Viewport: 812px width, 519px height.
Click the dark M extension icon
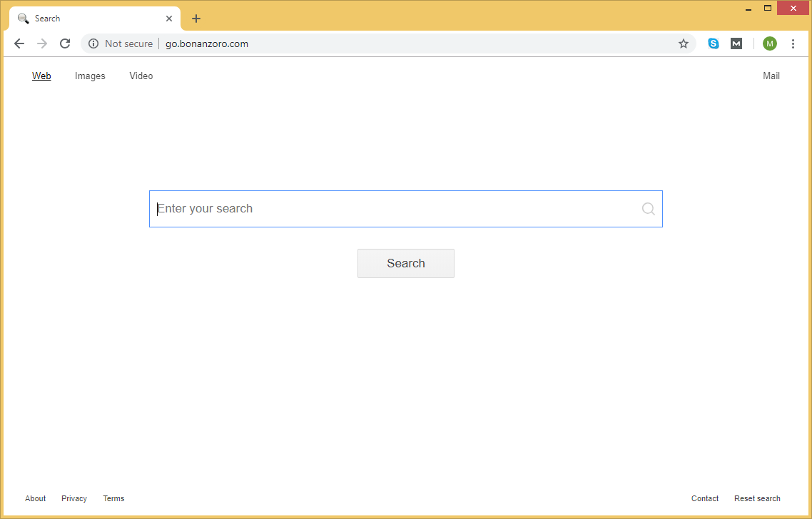(x=736, y=43)
